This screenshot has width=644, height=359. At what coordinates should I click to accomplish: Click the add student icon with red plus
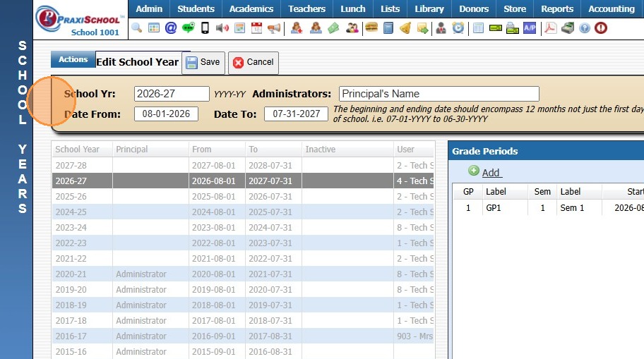click(297, 28)
